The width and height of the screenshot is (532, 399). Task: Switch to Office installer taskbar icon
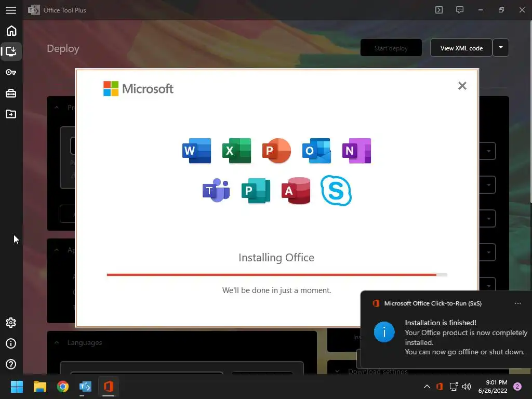pos(108,387)
